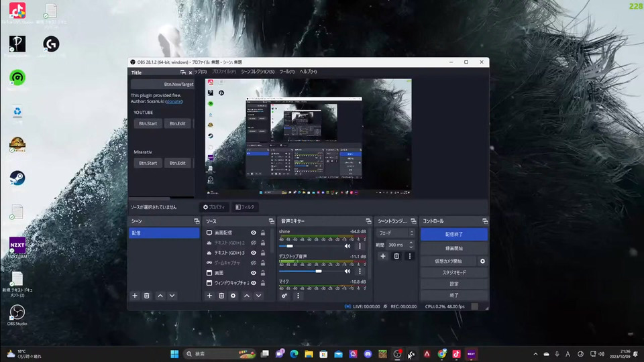This screenshot has height=362, width=644.
Task: Open the Steam desktop shortcut
Action: [17, 178]
